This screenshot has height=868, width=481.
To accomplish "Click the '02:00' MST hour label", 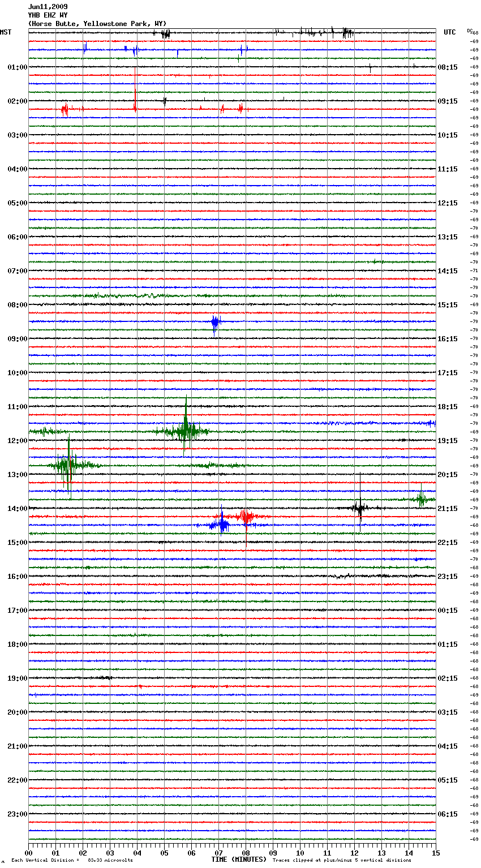I will (18, 101).
